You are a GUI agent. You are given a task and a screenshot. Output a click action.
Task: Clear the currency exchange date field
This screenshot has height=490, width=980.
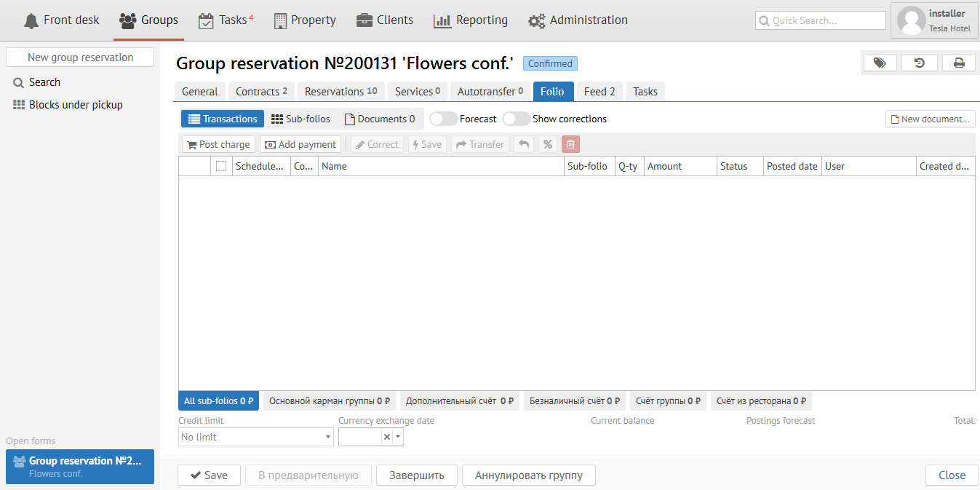pyautogui.click(x=387, y=437)
